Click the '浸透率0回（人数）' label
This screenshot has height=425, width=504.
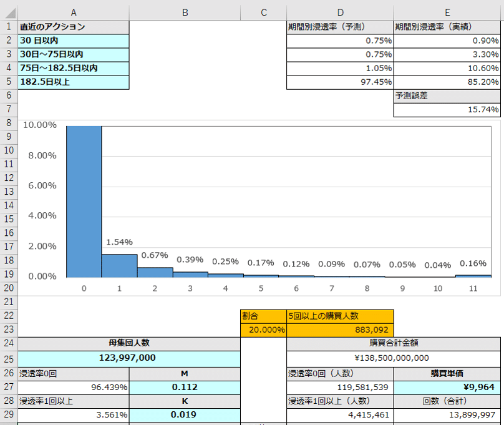(340, 374)
